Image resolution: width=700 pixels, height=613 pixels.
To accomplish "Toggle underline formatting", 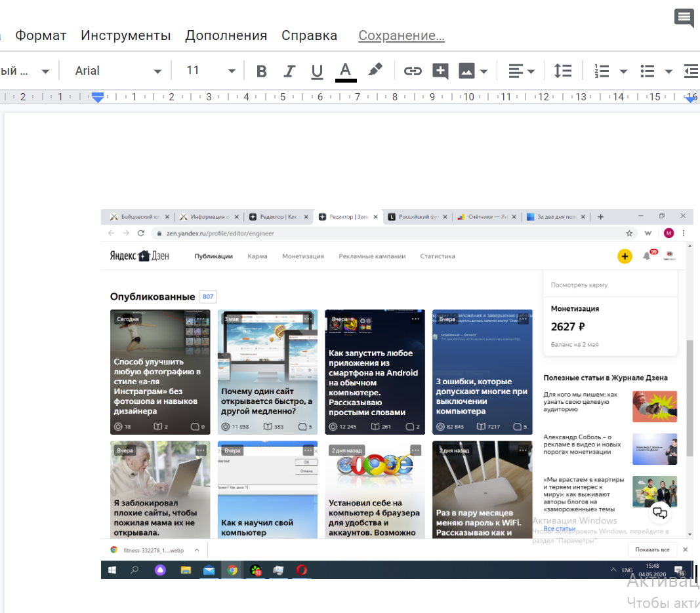I will click(x=317, y=71).
